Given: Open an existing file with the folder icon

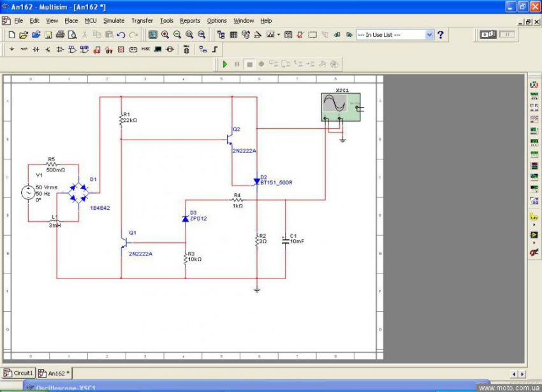Looking at the screenshot, I should coord(24,34).
